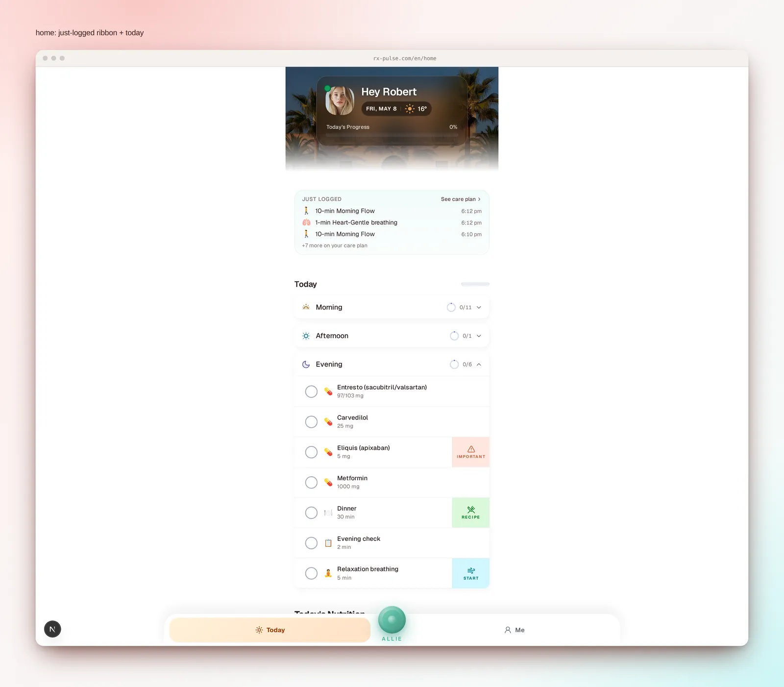This screenshot has width=784, height=687.
Task: Click the profile avatar photo
Action: (340, 100)
